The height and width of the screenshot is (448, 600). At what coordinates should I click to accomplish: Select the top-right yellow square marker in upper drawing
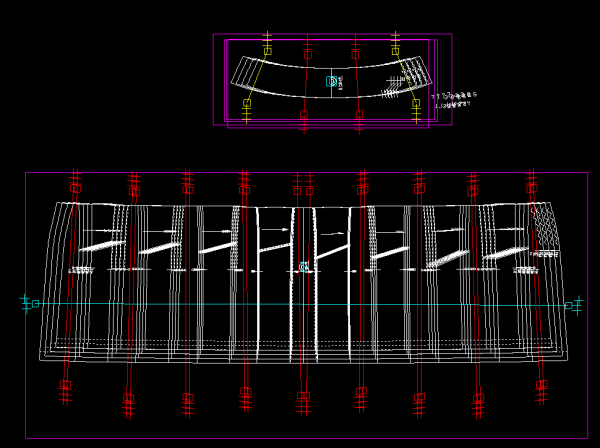[x=395, y=50]
